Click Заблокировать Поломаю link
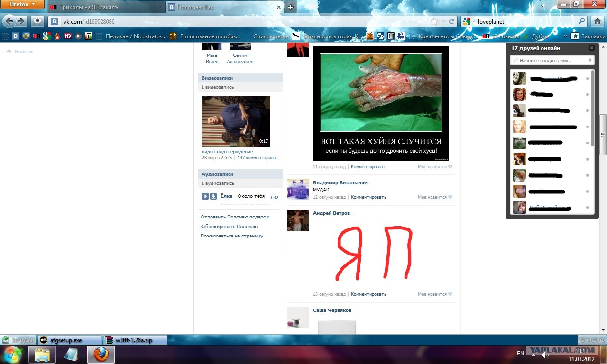Viewport: 607px width, 364px height. point(229,227)
